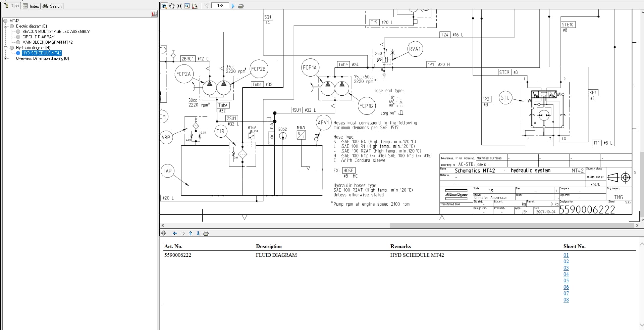Open sheet 02 link
Screen dimensions: 644x330
click(566, 262)
